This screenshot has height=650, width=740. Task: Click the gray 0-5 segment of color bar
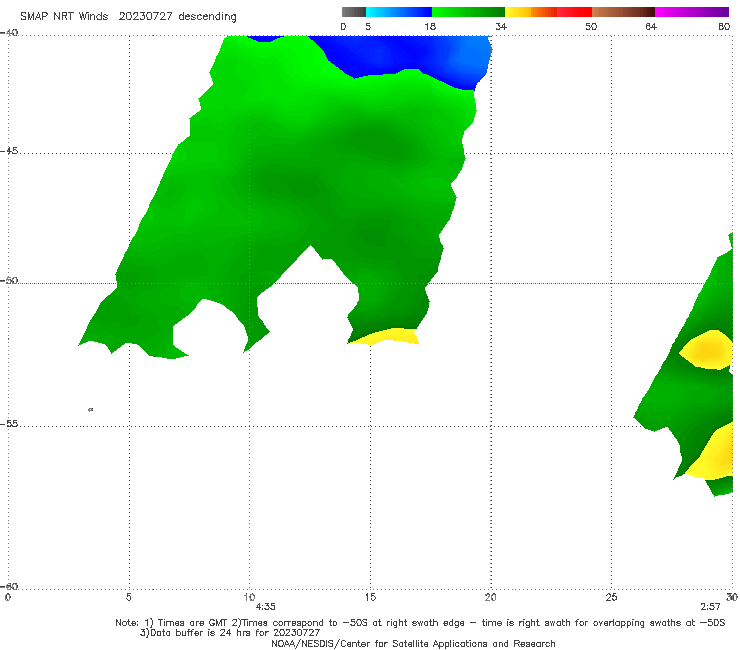[354, 12]
